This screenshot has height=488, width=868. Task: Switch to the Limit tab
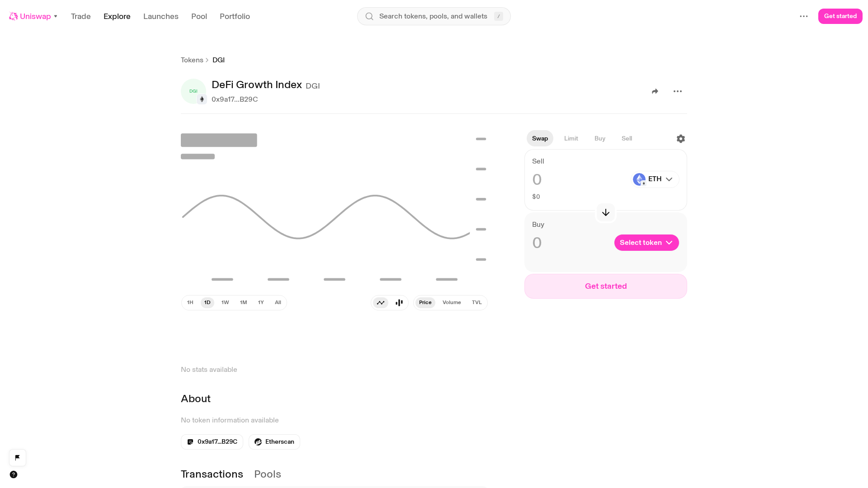coord(571,139)
